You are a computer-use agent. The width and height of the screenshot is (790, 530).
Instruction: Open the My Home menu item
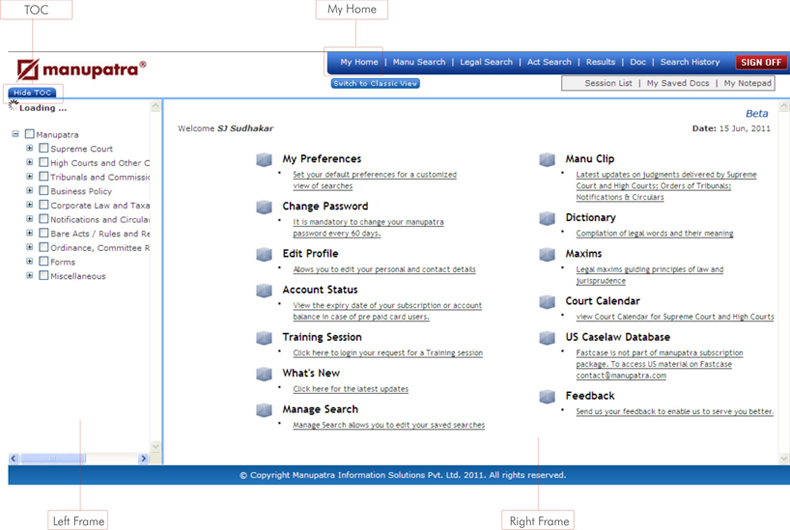click(x=359, y=62)
